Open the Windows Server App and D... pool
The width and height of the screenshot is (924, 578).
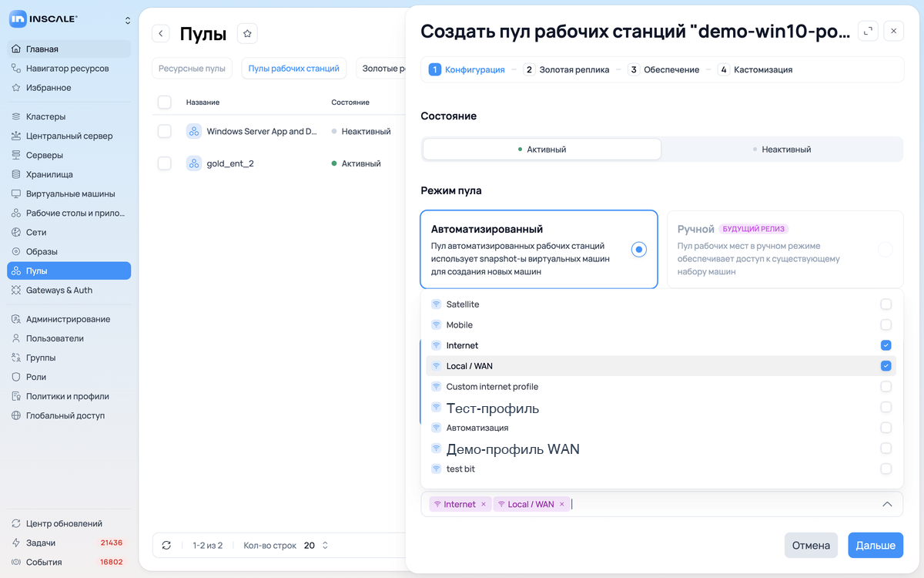coord(262,131)
